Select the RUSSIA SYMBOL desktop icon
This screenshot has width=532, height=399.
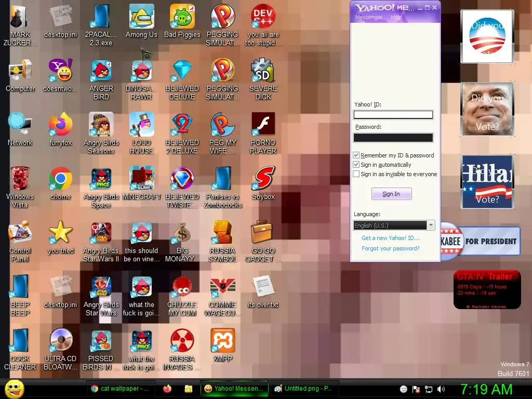pos(222,241)
